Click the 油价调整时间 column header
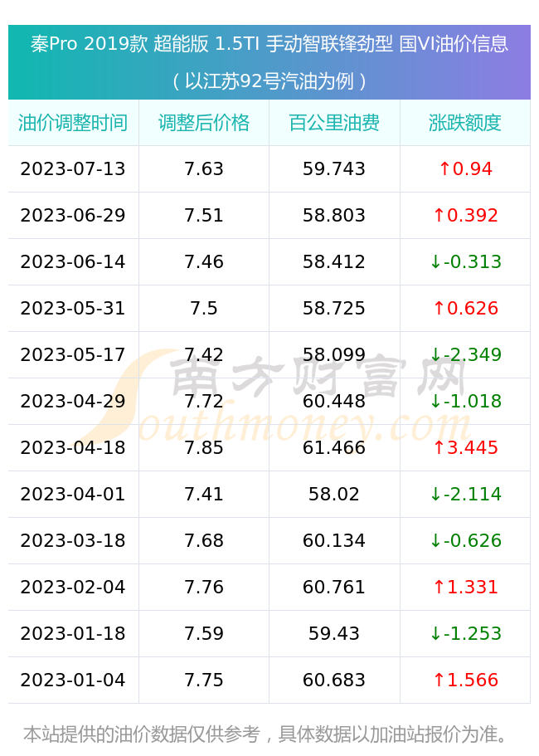Screen dimensions: 539x756 click(73, 123)
